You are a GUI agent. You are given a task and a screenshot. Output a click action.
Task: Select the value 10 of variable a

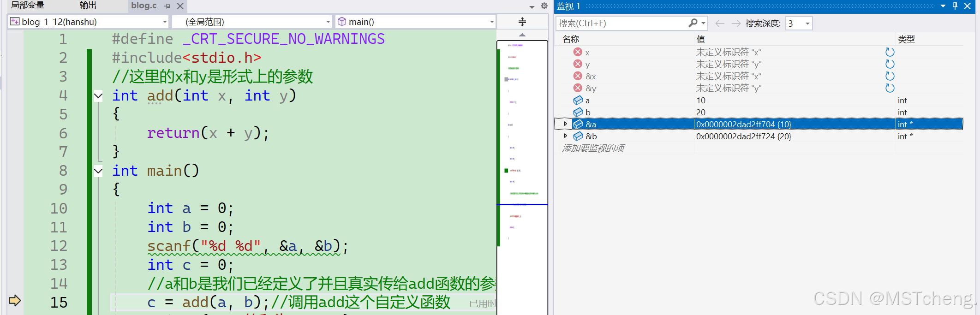701,101
